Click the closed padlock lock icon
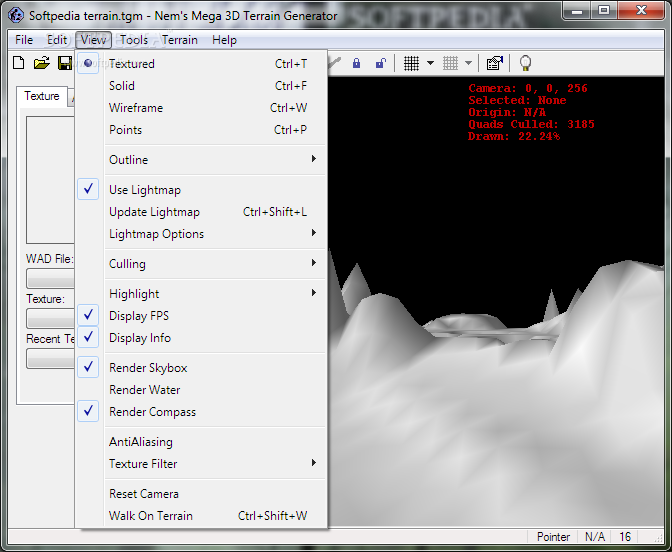Screen dimensions: 672x552 [x=356, y=63]
